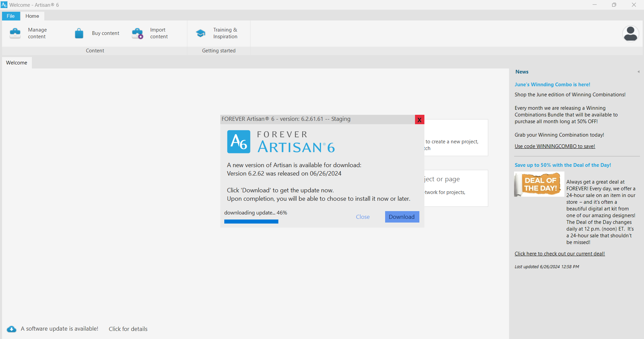
Task: Open June's Winnding Combo headline
Action: tap(552, 85)
